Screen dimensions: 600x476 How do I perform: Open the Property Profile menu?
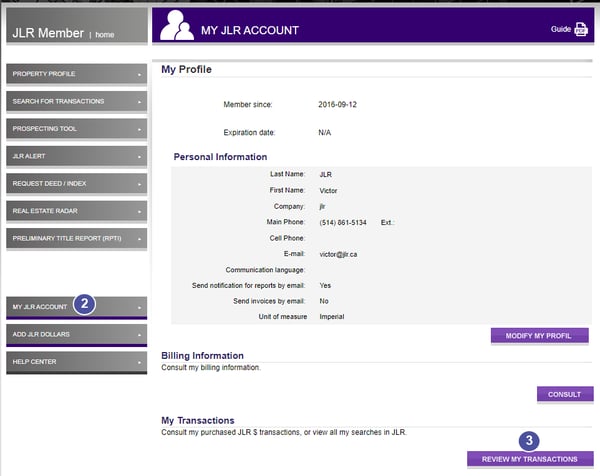[77, 74]
